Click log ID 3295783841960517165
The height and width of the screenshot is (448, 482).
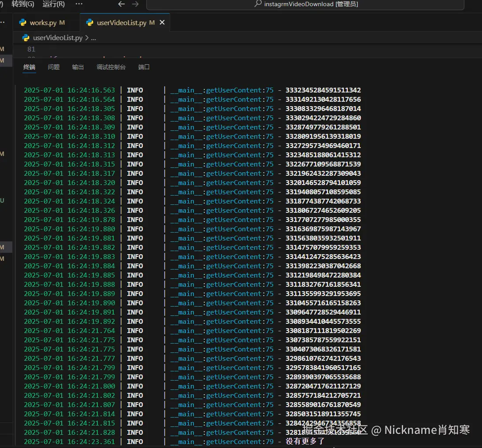[x=323, y=368]
